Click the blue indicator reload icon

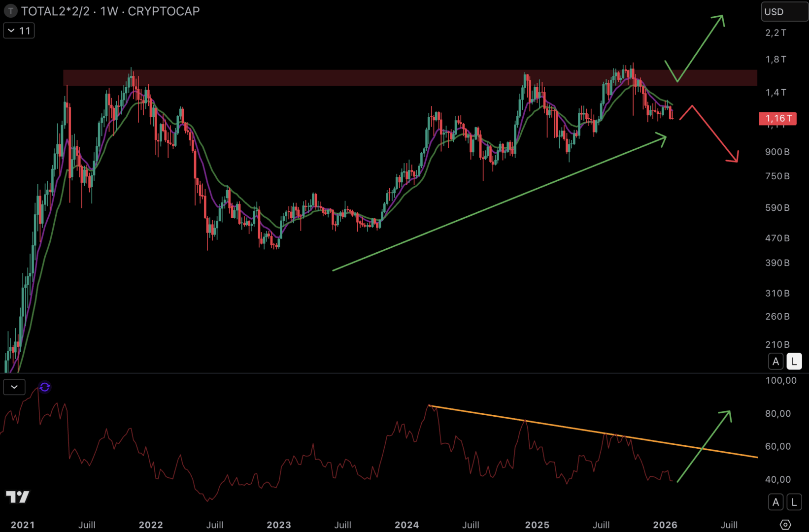[44, 387]
